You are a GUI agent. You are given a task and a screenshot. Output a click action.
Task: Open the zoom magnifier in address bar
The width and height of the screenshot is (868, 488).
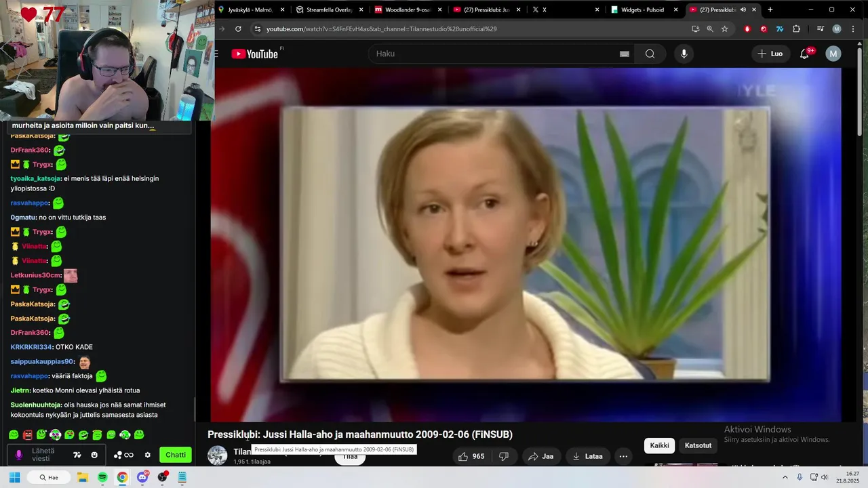(710, 29)
